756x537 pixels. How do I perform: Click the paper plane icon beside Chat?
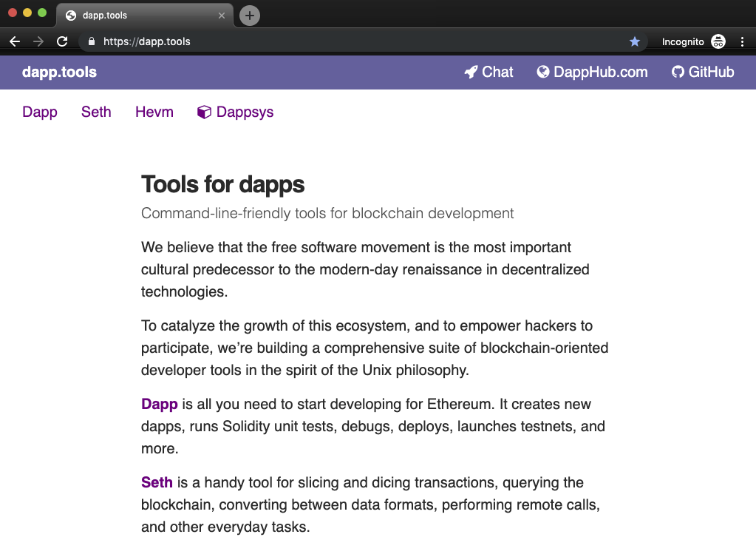point(471,72)
